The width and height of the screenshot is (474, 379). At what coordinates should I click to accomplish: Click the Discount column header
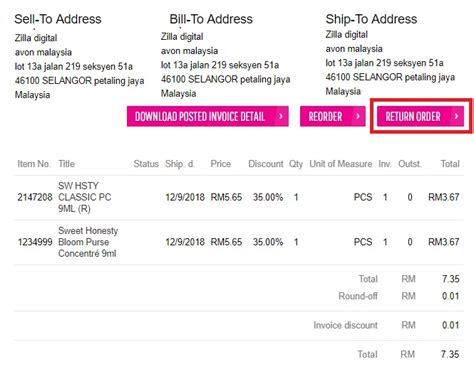[266, 164]
